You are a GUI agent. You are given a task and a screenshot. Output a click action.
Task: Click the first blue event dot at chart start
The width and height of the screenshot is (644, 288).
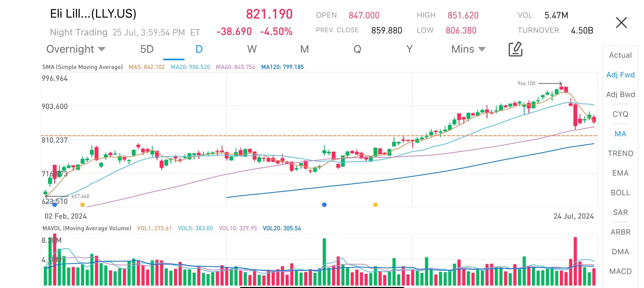click(55, 205)
